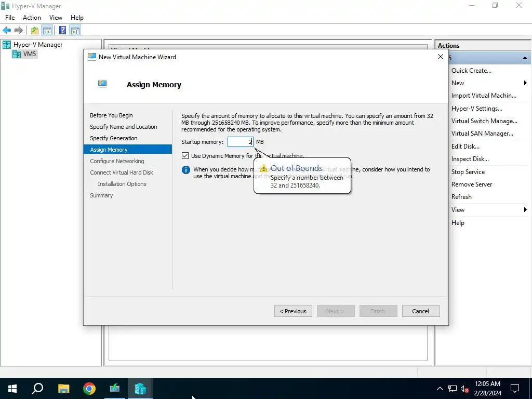Click the blue information icon in wizard
The image size is (532, 399).
(x=186, y=170)
